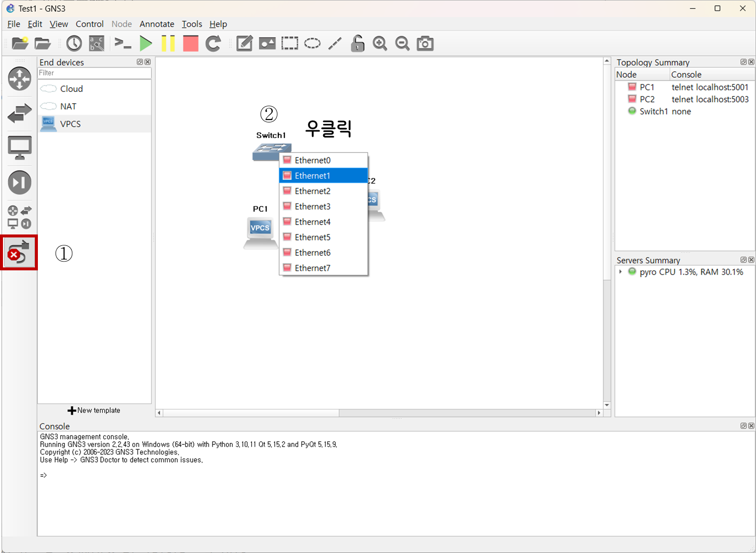Suspend all nodes with yellow pause

click(168, 43)
